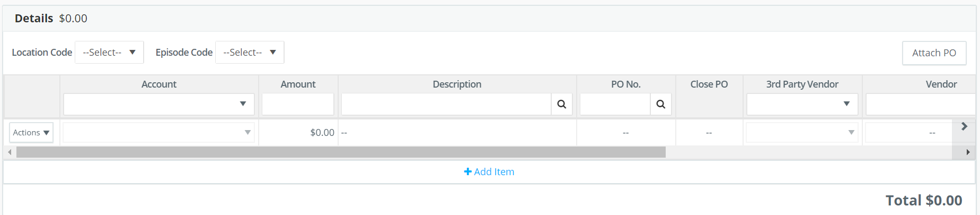The height and width of the screenshot is (215, 980).
Task: Click the scrollbar right arrow
Action: (x=968, y=152)
